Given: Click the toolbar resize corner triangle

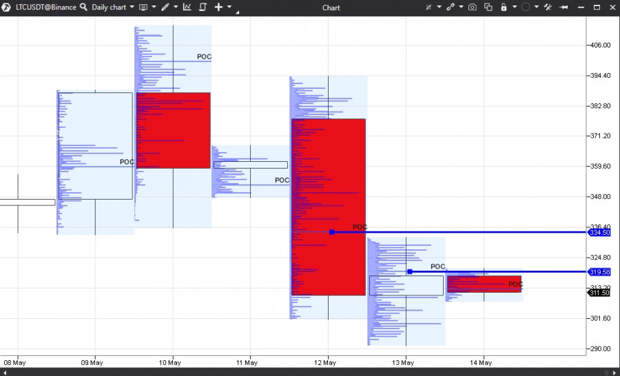Looking at the screenshot, I should coord(238,12).
